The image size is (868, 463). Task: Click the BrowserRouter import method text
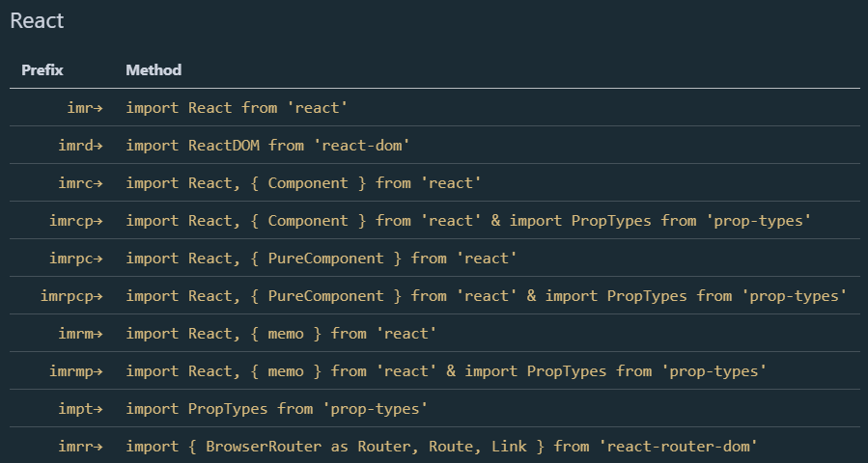point(441,446)
